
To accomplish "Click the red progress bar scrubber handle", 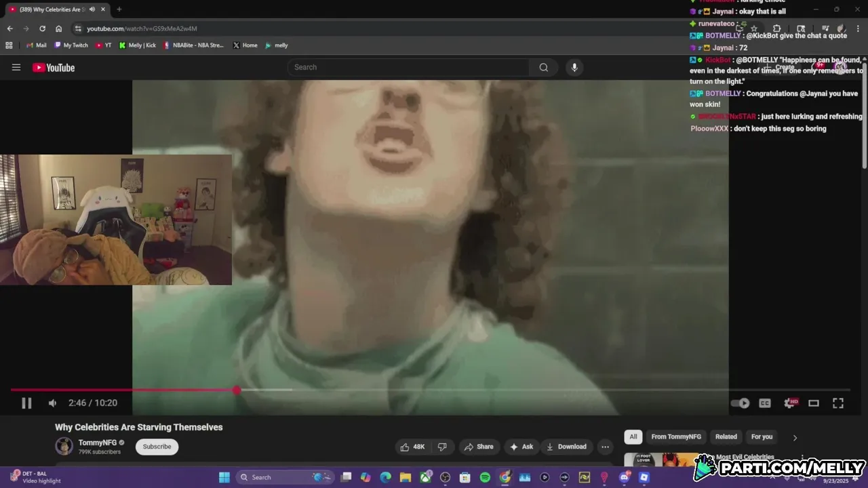I will [x=236, y=390].
